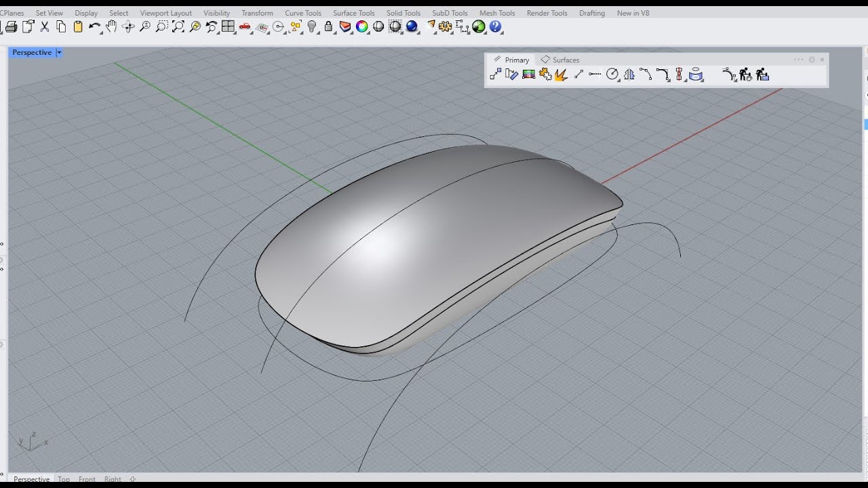Select the bottom Perspective viewport tab
Image resolution: width=868 pixels, height=488 pixels.
(31, 479)
